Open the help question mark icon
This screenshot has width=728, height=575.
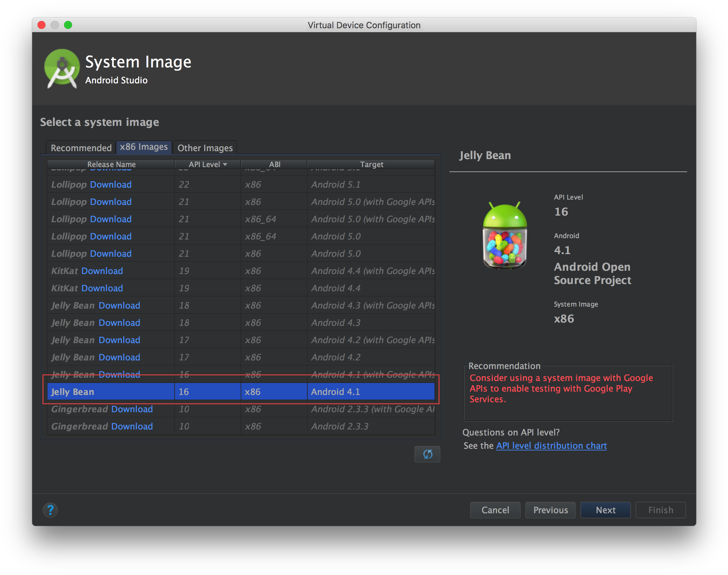[x=50, y=510]
